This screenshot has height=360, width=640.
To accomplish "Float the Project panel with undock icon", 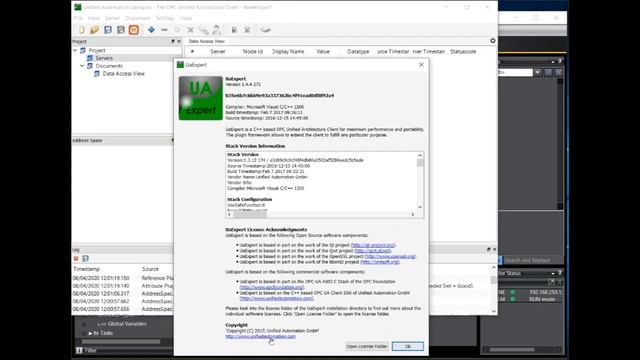I will pos(173,41).
